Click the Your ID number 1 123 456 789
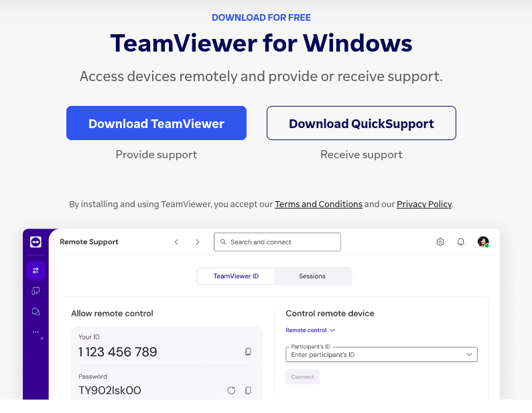This screenshot has height=413, width=532. click(118, 352)
